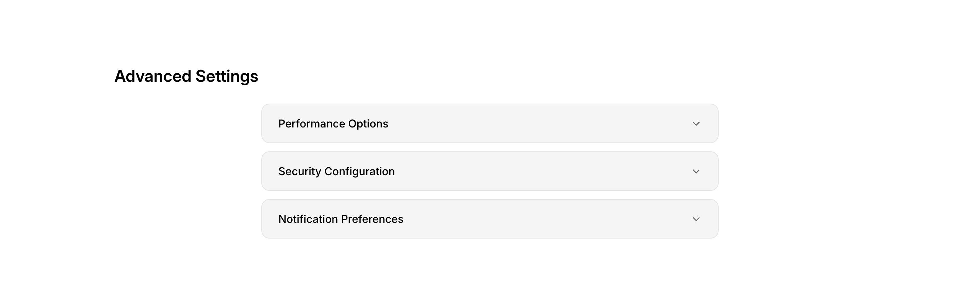Click the Notification Preferences label text

pyautogui.click(x=341, y=219)
